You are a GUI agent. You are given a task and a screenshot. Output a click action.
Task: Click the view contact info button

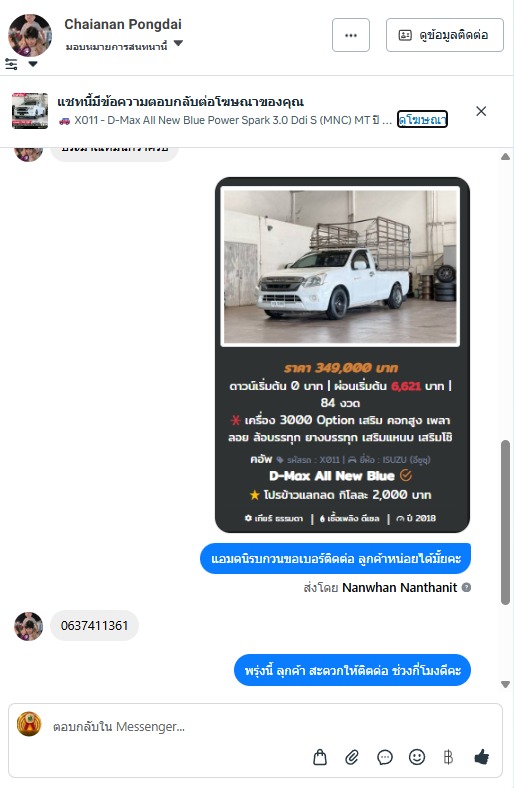(445, 35)
